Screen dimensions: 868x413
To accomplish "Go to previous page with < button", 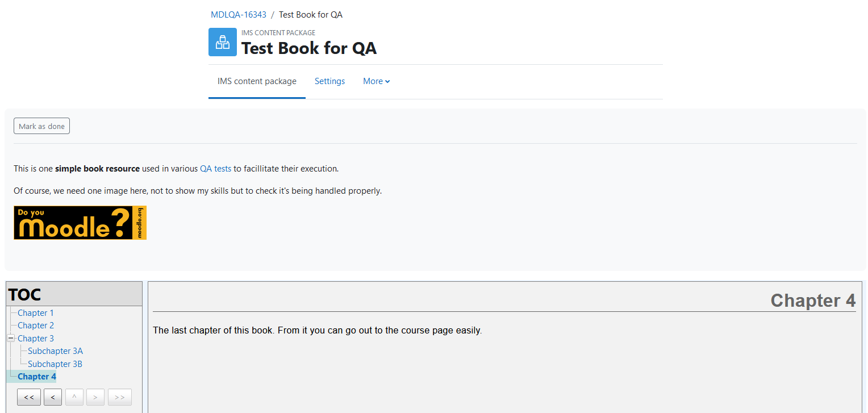I will (53, 397).
